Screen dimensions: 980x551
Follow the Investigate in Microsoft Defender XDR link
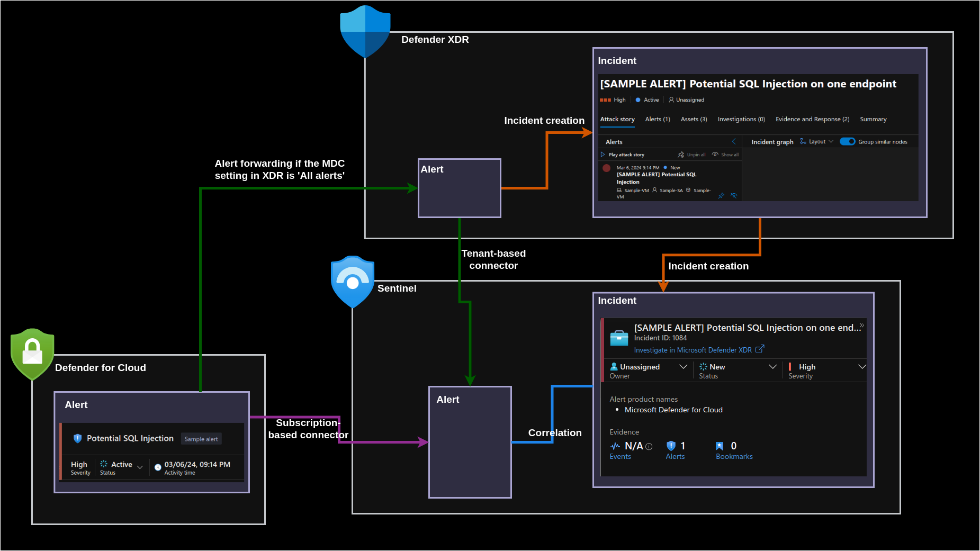pyautogui.click(x=693, y=350)
